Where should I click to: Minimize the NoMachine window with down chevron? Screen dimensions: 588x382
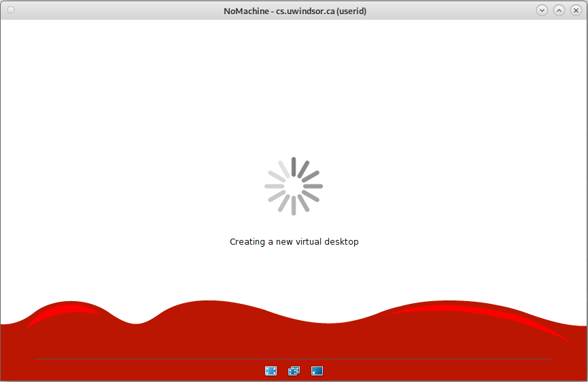[x=542, y=10]
